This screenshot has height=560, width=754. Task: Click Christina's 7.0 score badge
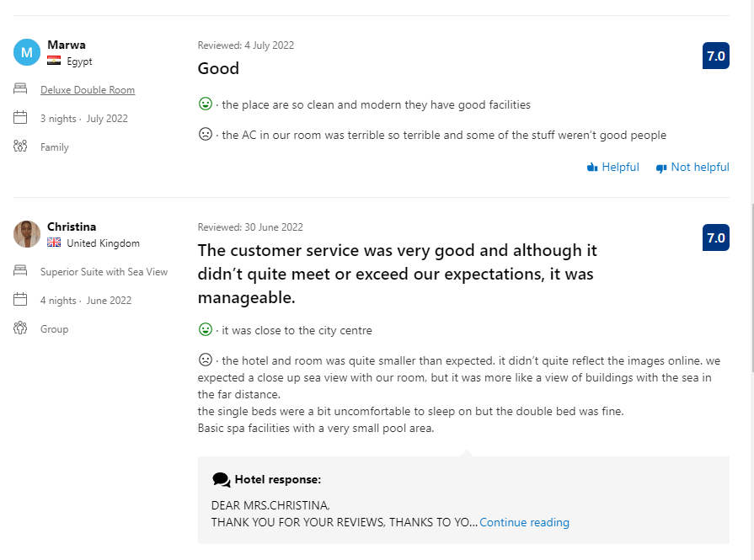point(716,237)
